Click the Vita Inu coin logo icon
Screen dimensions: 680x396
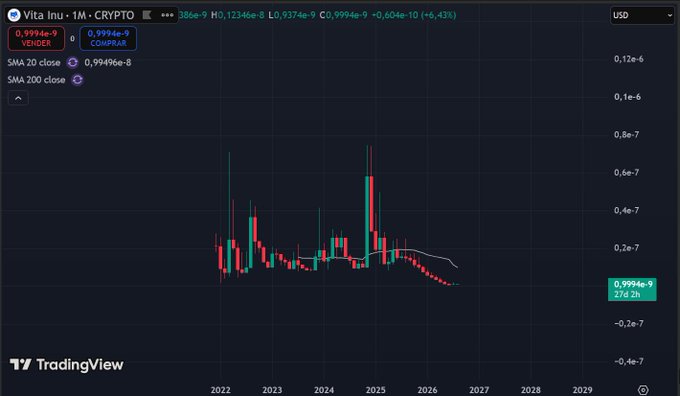tap(14, 15)
